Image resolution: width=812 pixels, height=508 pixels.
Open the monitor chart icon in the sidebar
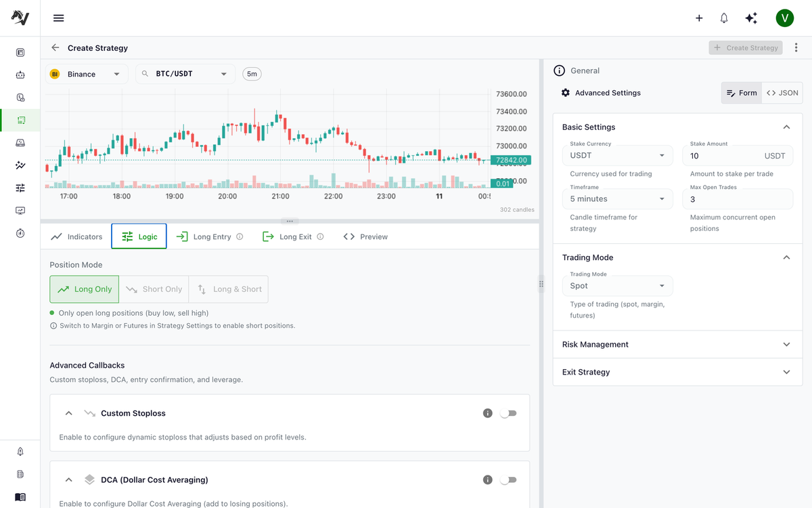(20, 211)
